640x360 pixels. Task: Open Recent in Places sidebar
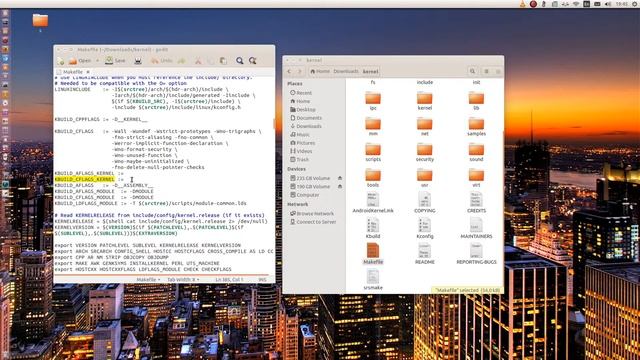pos(301,93)
